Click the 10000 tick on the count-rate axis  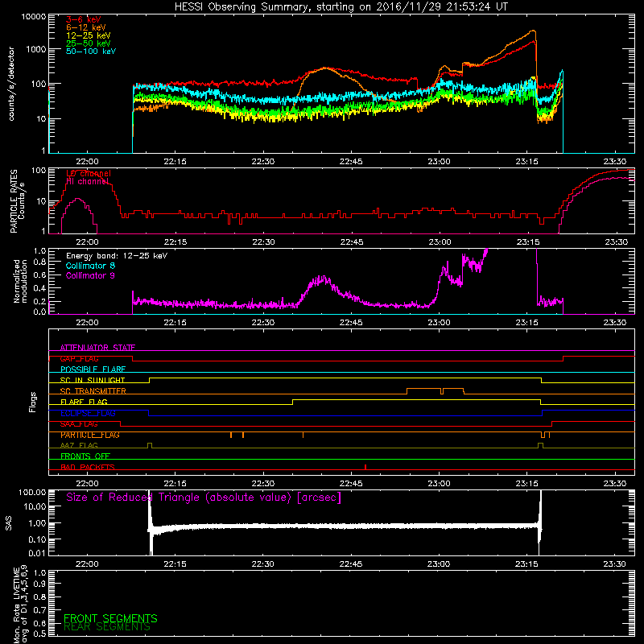click(x=33, y=17)
